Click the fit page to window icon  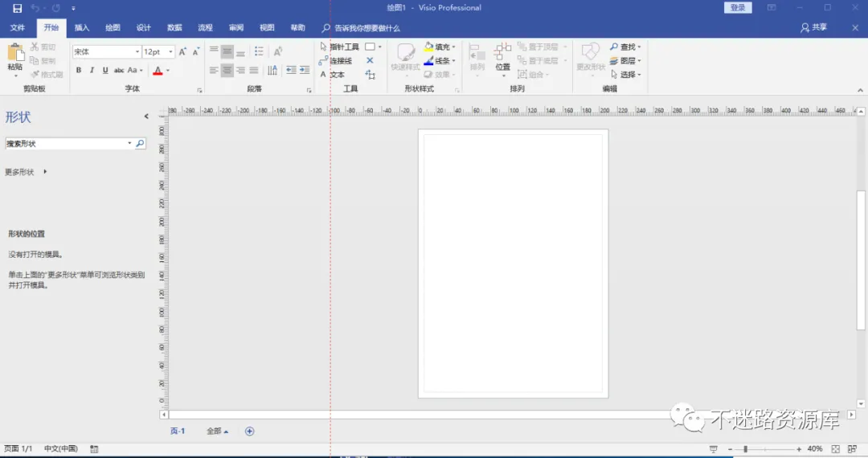tap(836, 449)
